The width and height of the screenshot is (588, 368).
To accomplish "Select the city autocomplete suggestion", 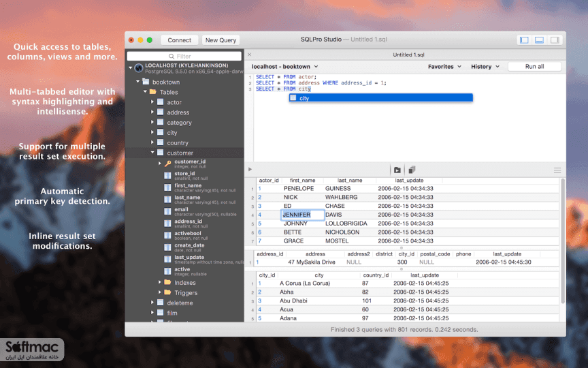I will [x=380, y=98].
